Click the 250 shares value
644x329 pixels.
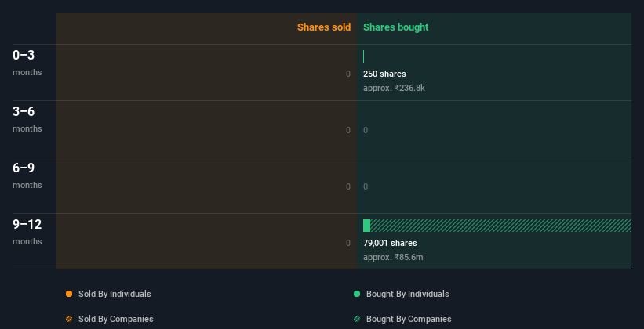pyautogui.click(x=384, y=74)
